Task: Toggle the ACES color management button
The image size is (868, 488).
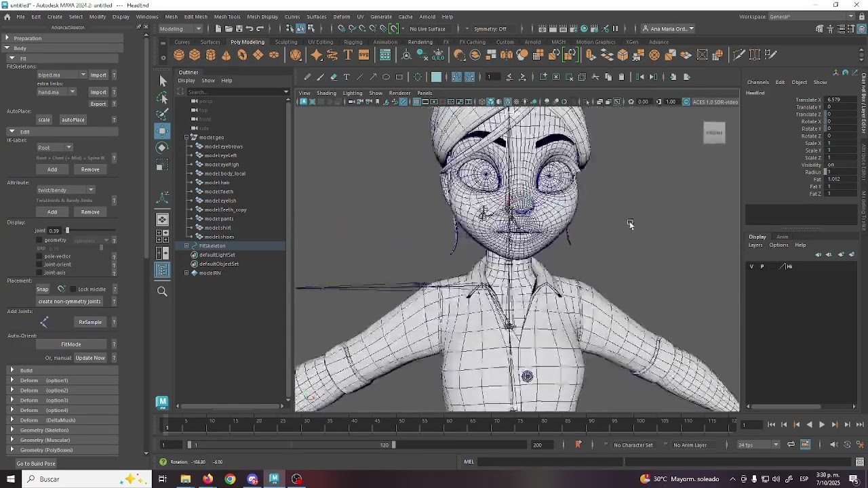Action: click(686, 102)
